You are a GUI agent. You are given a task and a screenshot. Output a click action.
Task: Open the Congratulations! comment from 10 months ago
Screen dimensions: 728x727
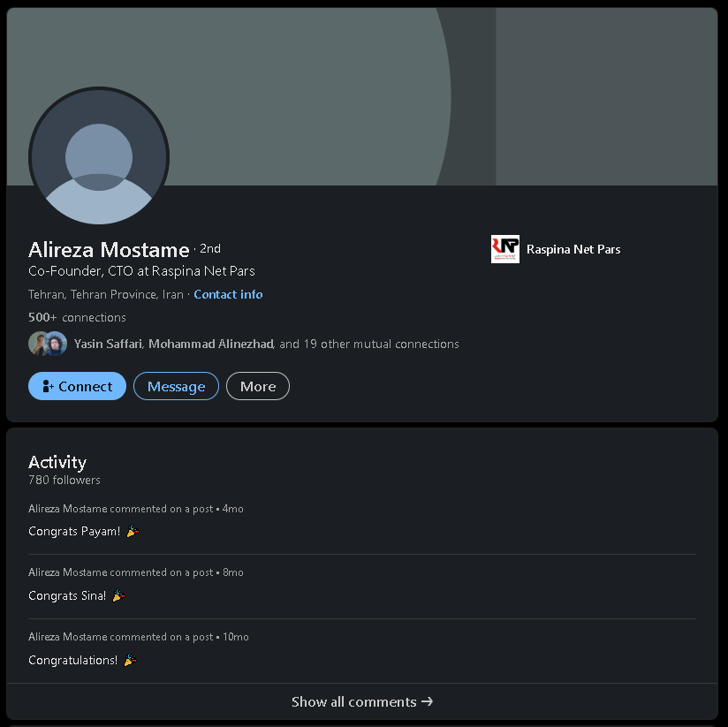click(72, 660)
